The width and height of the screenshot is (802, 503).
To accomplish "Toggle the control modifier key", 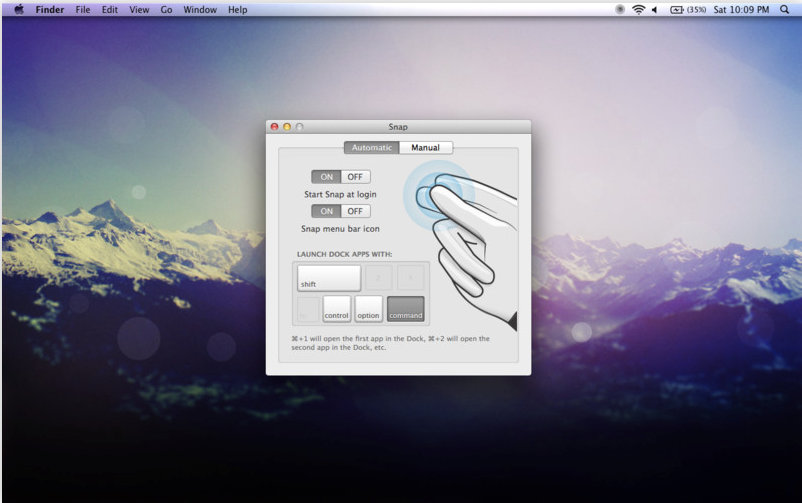I will [337, 309].
